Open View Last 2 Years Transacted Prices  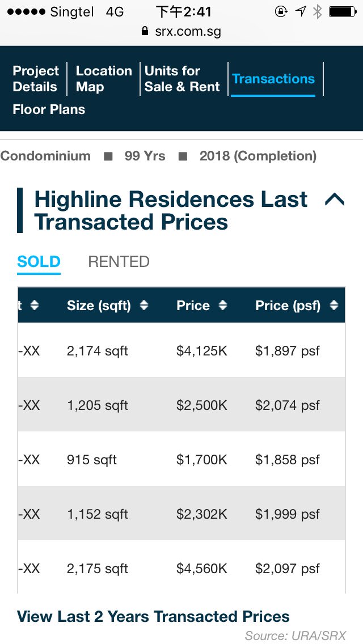(x=153, y=617)
